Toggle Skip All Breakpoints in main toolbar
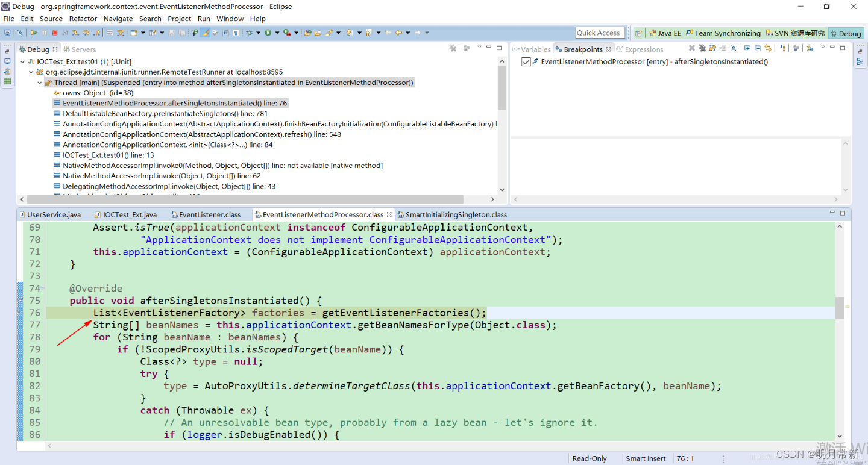Screen dimensions: 868x465 (20, 33)
